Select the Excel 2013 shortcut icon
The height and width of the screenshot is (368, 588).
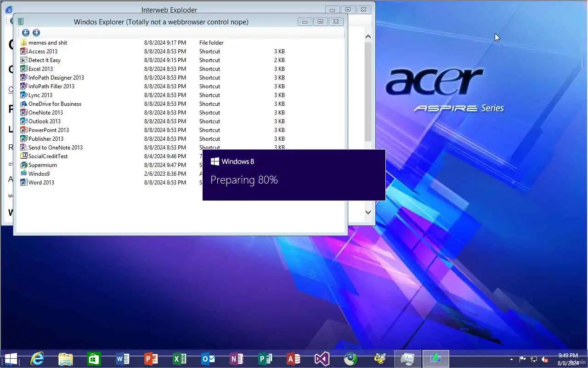(24, 69)
